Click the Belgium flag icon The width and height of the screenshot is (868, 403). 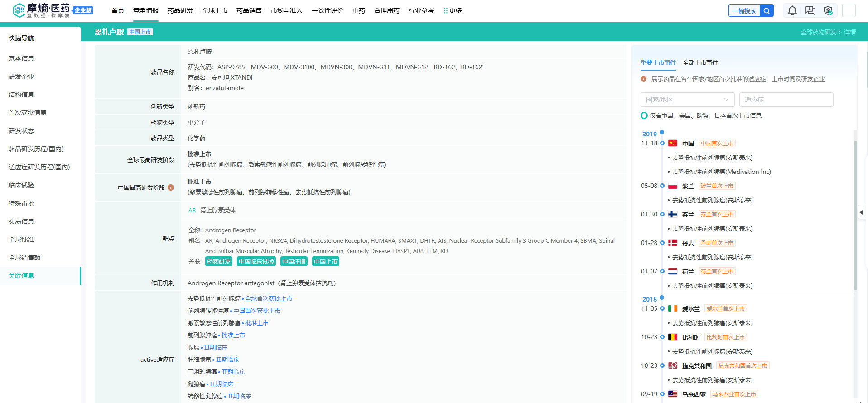tap(673, 337)
